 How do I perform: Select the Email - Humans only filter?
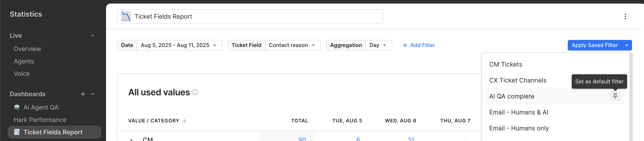coord(519,128)
